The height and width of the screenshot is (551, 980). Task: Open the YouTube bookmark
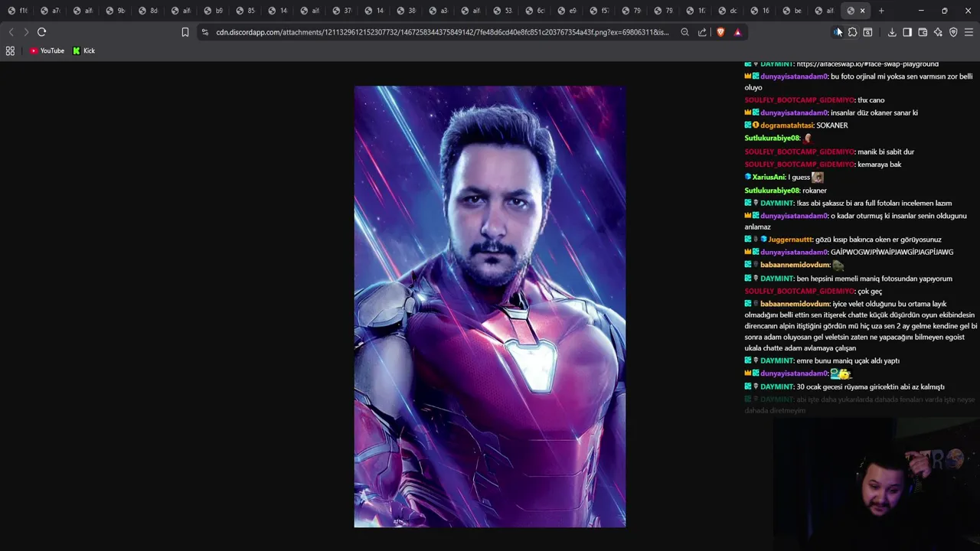coord(47,51)
